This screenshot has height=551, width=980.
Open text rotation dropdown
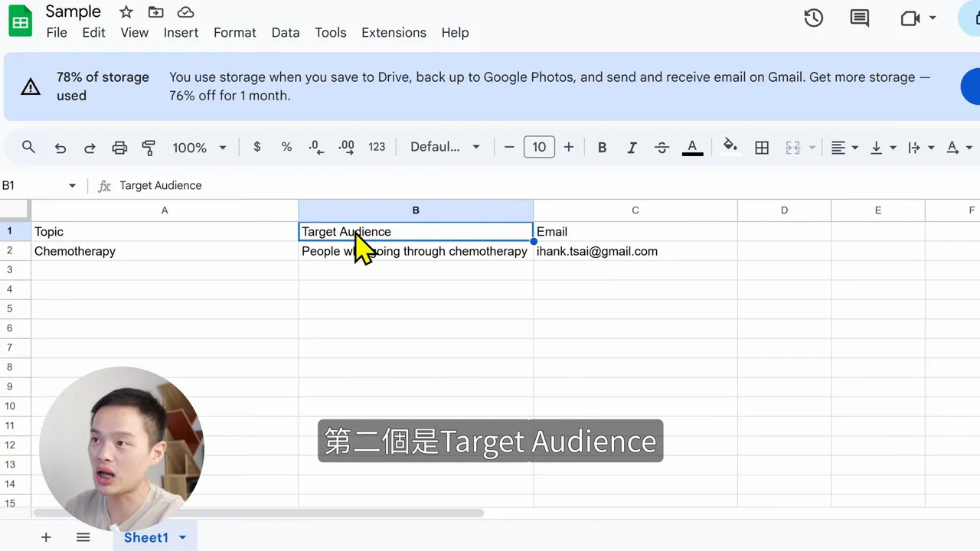959,148
